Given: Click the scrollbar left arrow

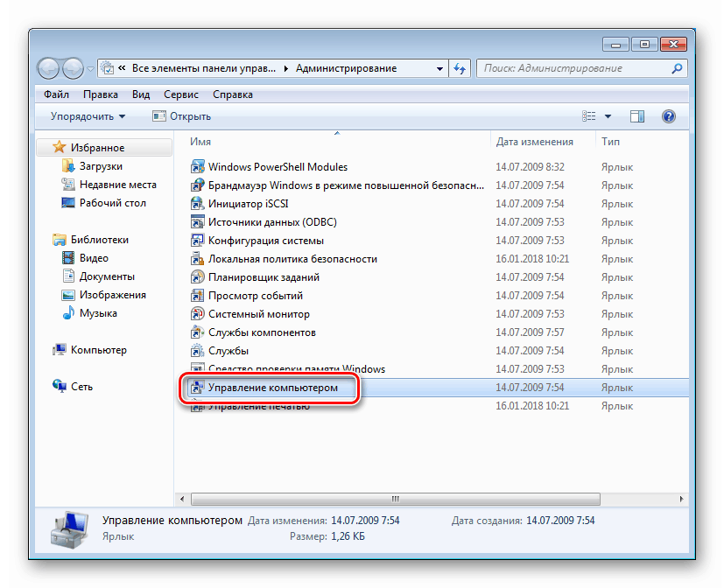Looking at the screenshot, I should tap(182, 499).
